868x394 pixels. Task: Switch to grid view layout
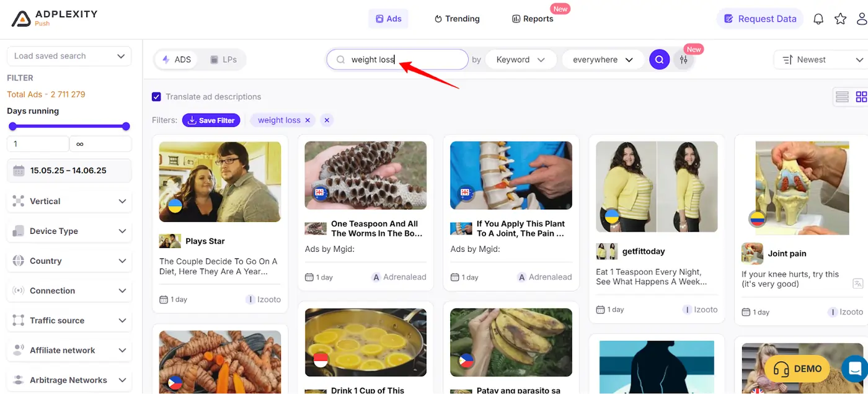(861, 97)
